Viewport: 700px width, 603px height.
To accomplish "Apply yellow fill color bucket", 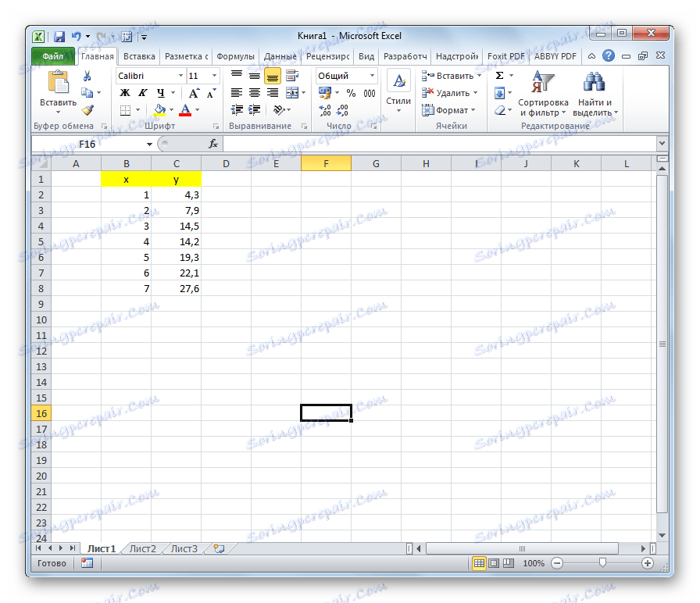I will click(160, 110).
